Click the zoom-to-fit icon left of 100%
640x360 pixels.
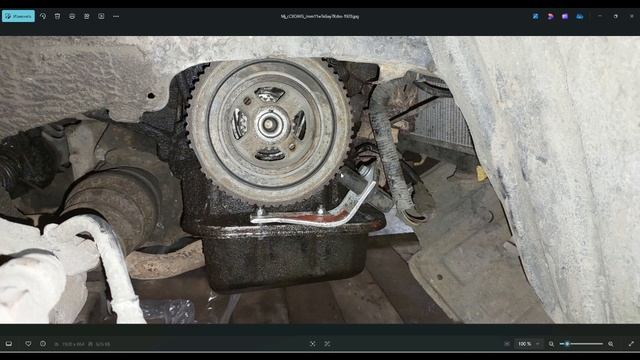507,344
